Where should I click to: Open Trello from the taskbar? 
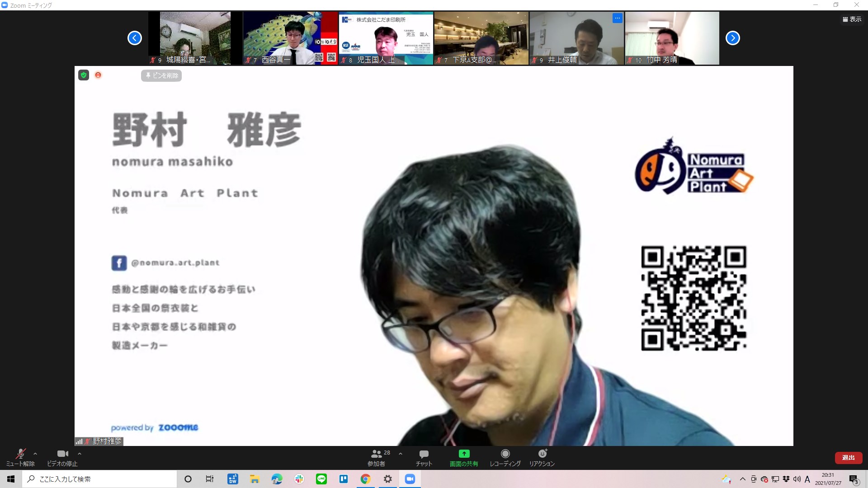pos(344,479)
